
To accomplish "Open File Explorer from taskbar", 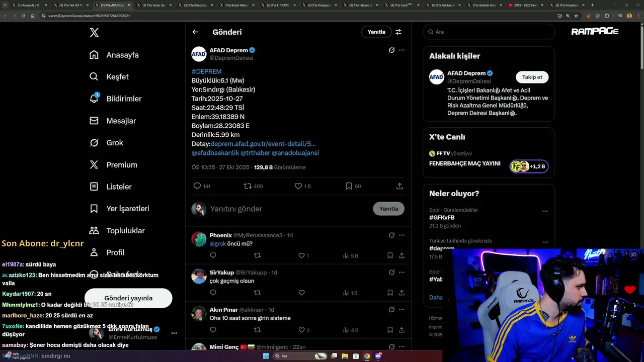I will [345, 356].
